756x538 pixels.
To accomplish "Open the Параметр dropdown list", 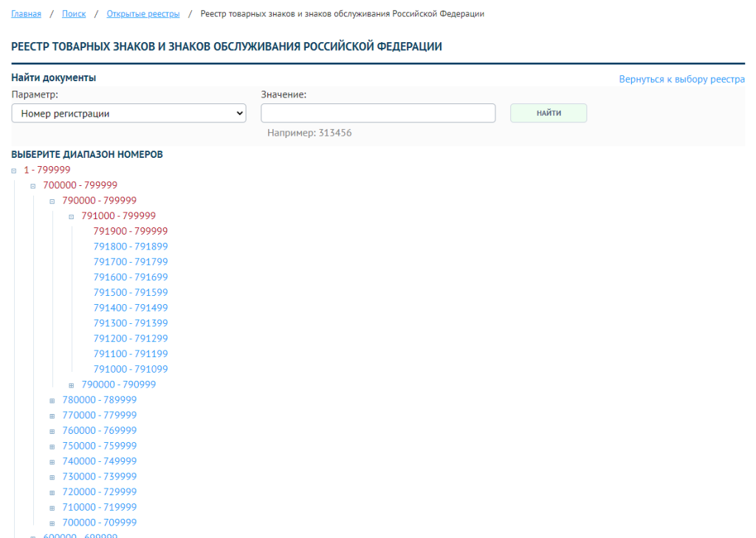I will coord(128,113).
